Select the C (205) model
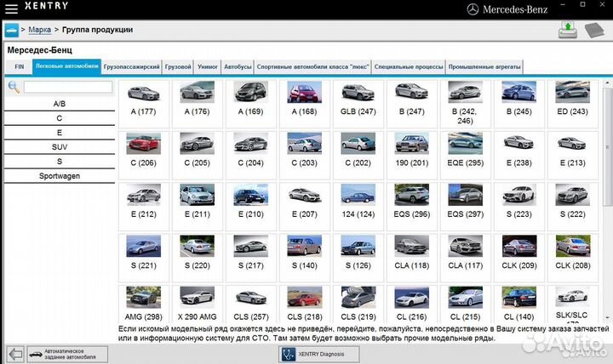 (x=197, y=155)
